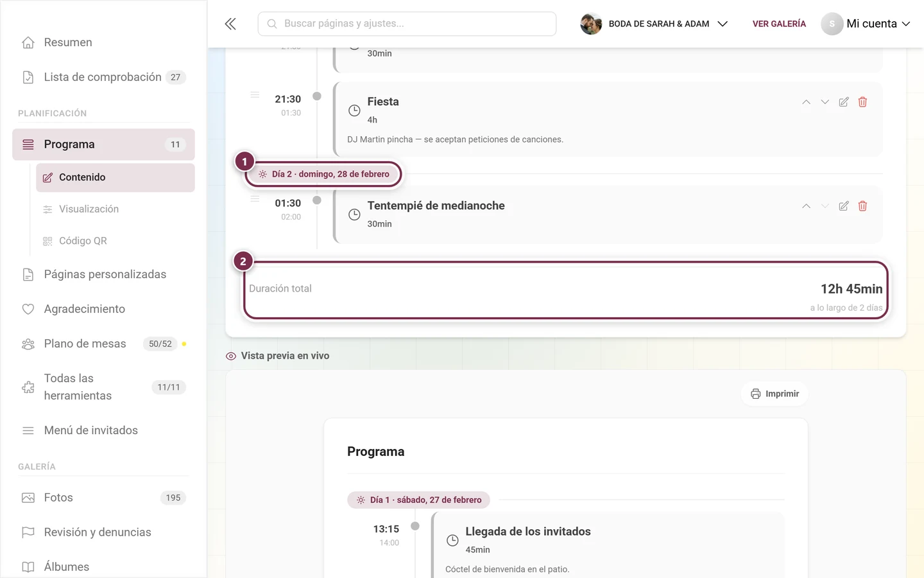The image size is (924, 578).
Task: Click the 21:30 start time of Fiesta
Action: (x=287, y=99)
